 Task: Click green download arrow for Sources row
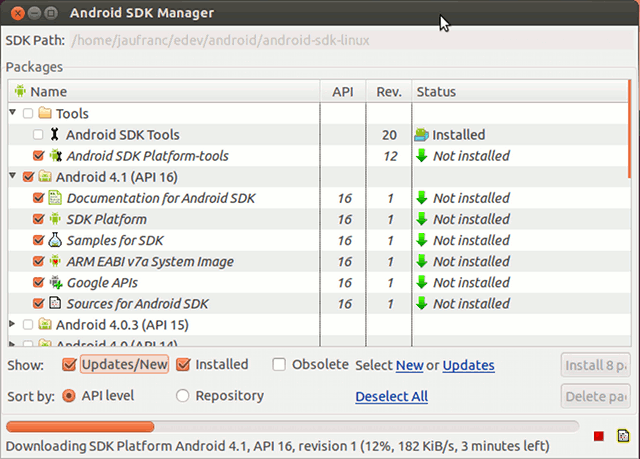[421, 304]
